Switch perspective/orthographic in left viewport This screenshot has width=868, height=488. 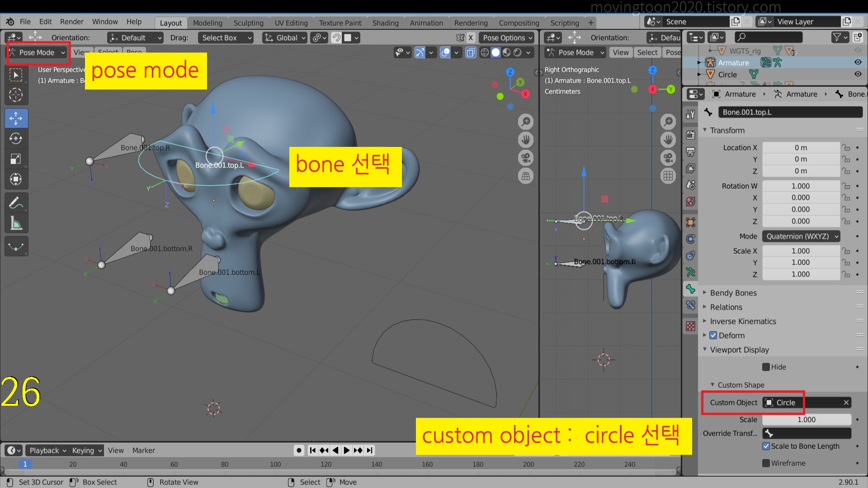pos(526,176)
